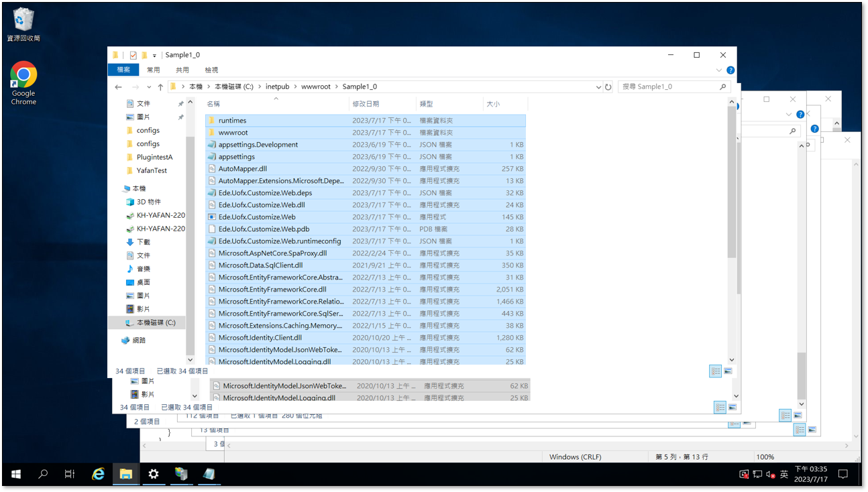This screenshot has width=868, height=492.
Task: Open 音樂 in navigation pane
Action: pos(144,269)
